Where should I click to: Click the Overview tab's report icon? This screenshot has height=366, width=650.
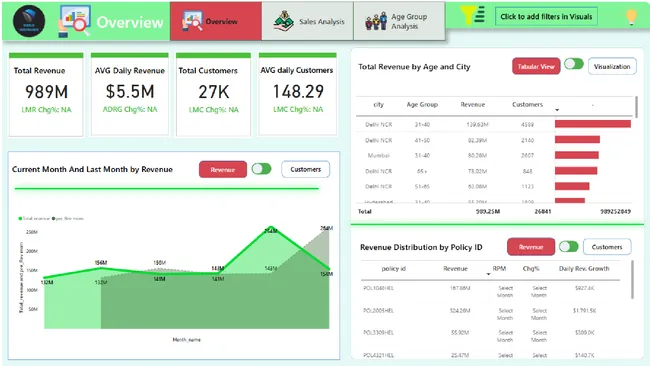coord(192,21)
